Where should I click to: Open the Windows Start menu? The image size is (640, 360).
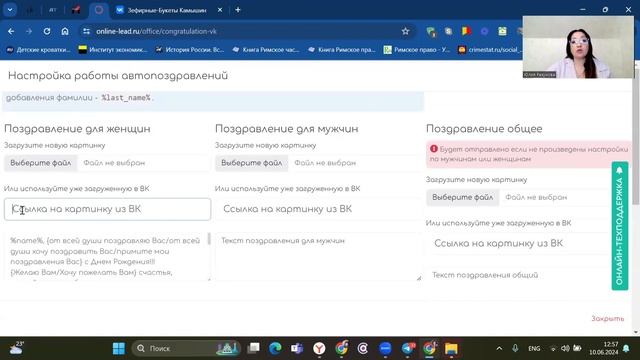119,349
